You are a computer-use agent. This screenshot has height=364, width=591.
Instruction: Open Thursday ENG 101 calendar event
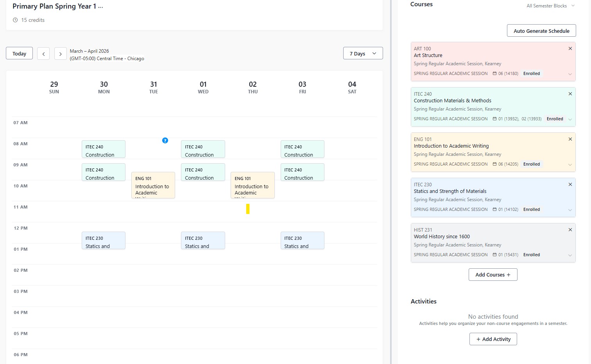(x=252, y=185)
